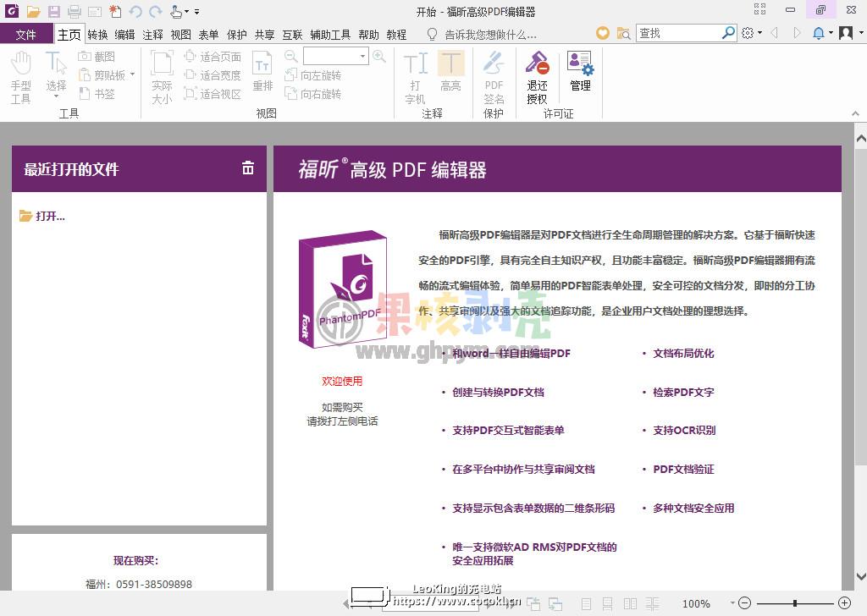
Task: Switch to the 表单 (Form) ribbon tab
Action: pos(208,35)
